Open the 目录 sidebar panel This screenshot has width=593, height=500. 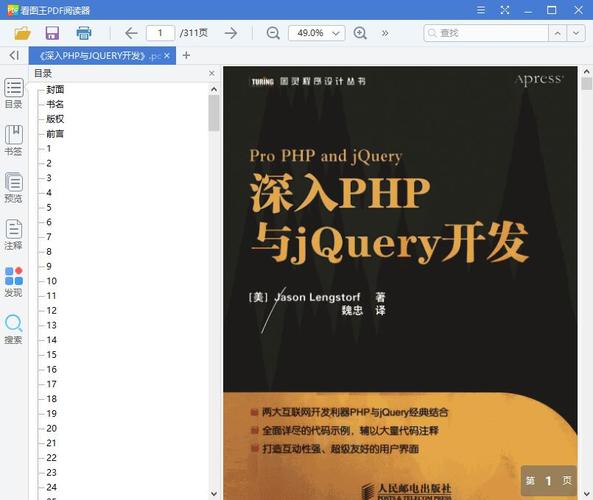(14, 94)
